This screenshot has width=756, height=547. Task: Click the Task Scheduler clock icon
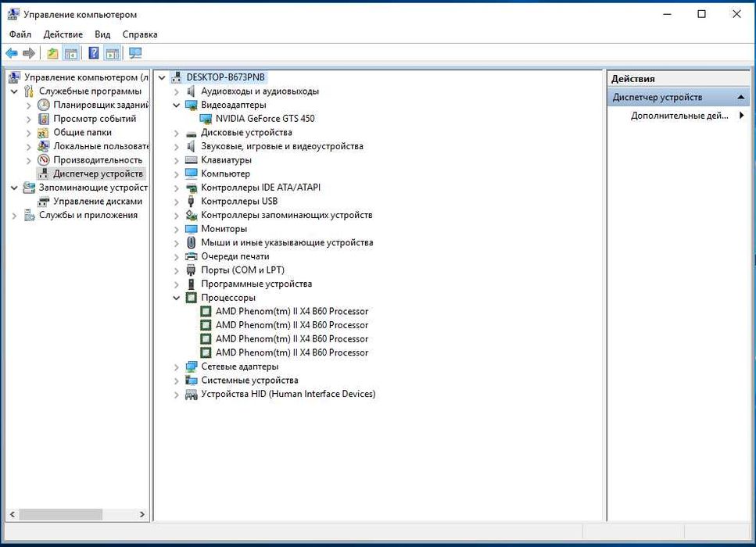tap(44, 105)
